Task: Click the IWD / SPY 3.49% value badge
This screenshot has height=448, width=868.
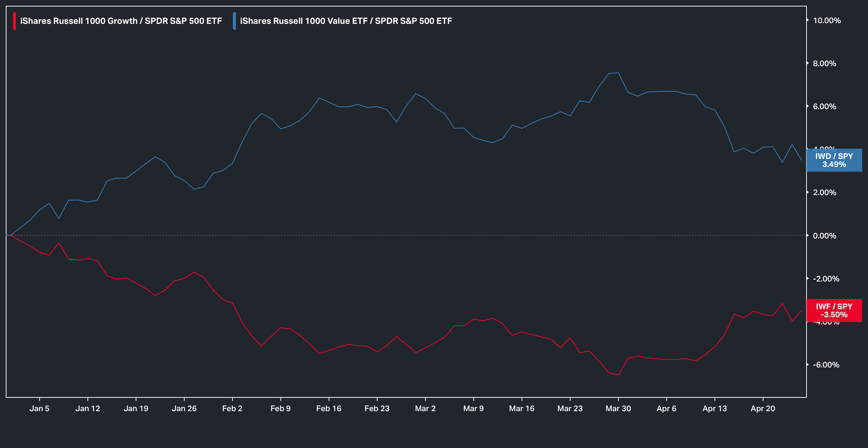Action: point(834,160)
